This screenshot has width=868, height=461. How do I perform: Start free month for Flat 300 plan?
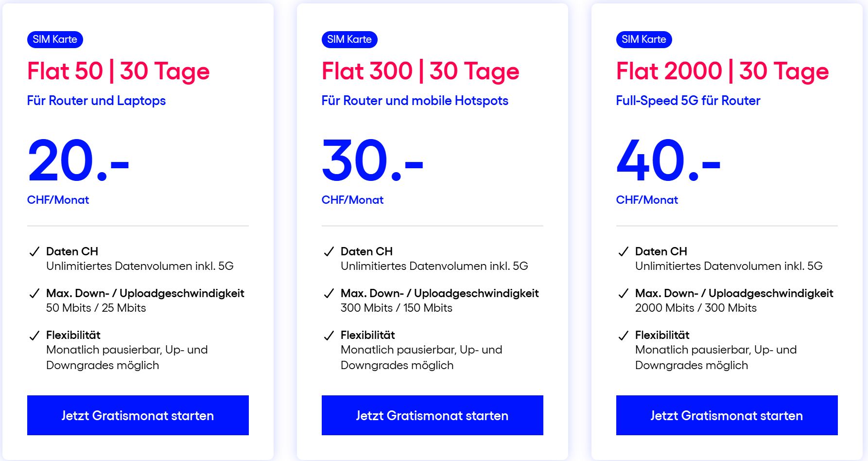433,415
